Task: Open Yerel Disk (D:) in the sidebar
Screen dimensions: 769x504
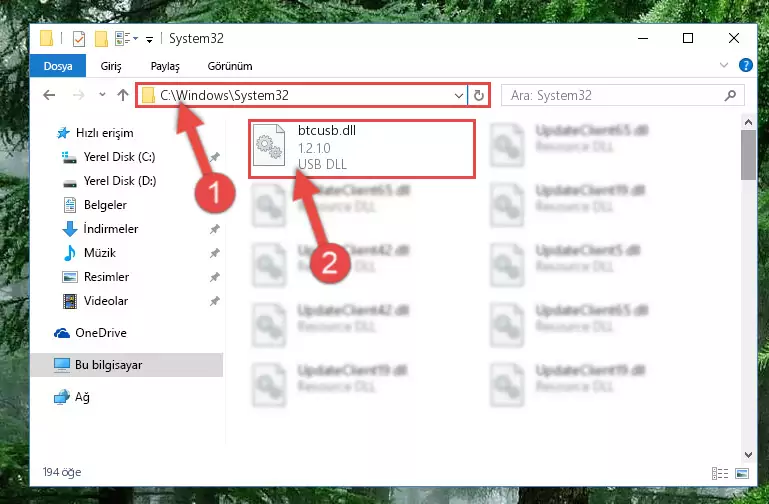Action: pyautogui.click(x=120, y=181)
